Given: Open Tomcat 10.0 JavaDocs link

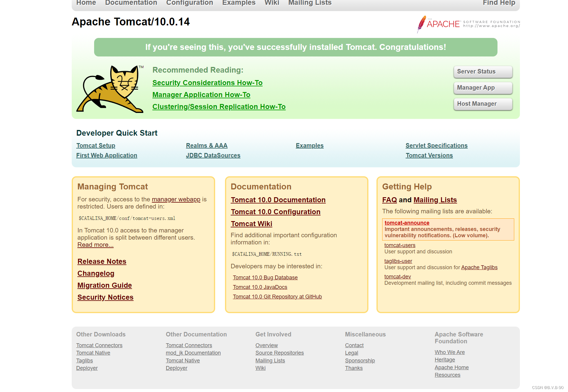Looking at the screenshot, I should point(260,287).
